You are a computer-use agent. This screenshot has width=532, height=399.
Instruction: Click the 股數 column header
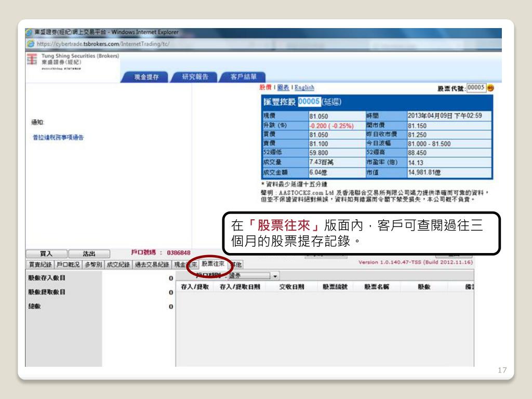point(424,287)
